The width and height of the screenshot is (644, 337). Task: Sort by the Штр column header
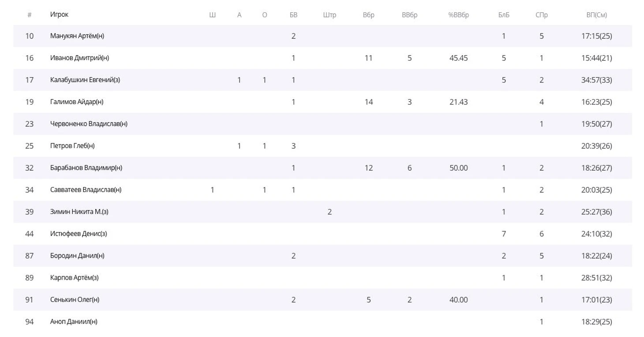pyautogui.click(x=329, y=15)
